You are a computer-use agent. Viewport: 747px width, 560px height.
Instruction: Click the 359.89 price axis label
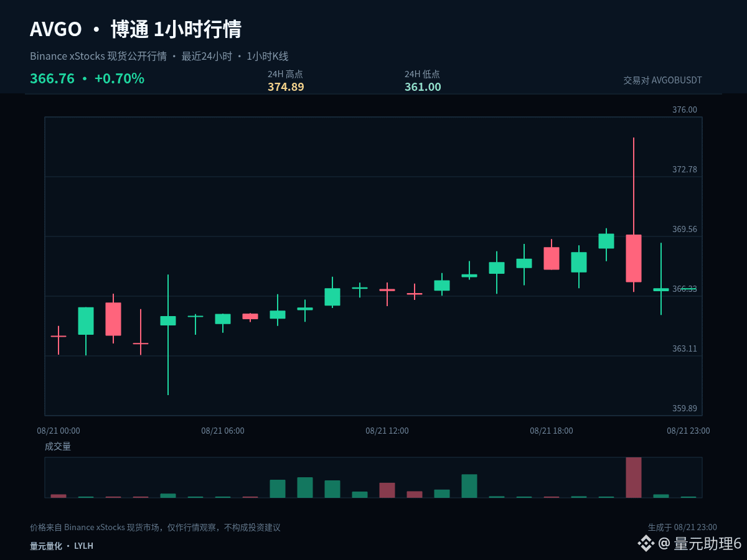click(x=685, y=408)
